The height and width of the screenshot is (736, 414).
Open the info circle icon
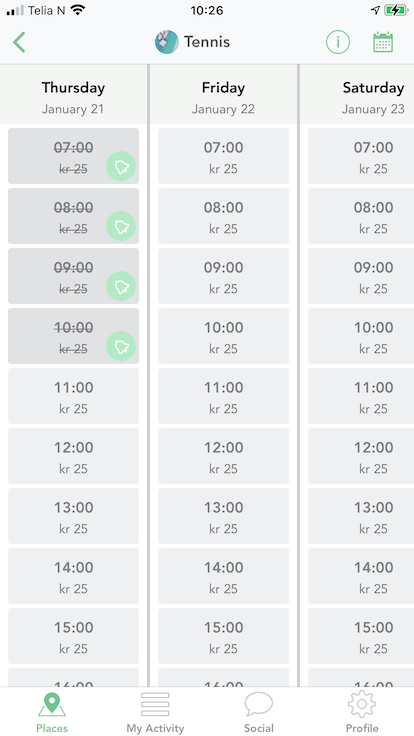click(338, 42)
